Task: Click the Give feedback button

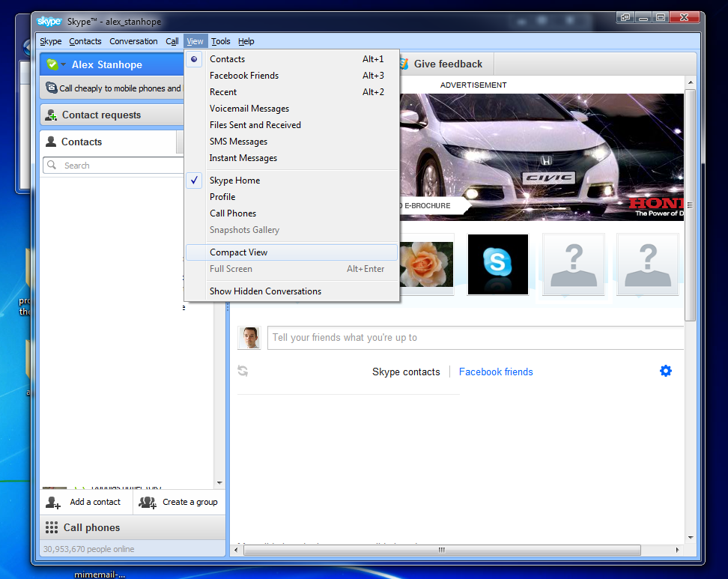Action: pyautogui.click(x=446, y=64)
